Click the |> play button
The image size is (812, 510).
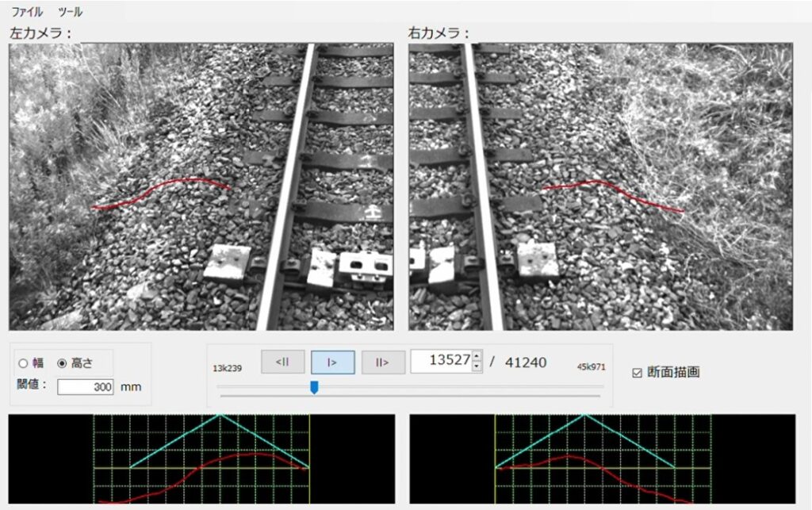[x=332, y=362]
